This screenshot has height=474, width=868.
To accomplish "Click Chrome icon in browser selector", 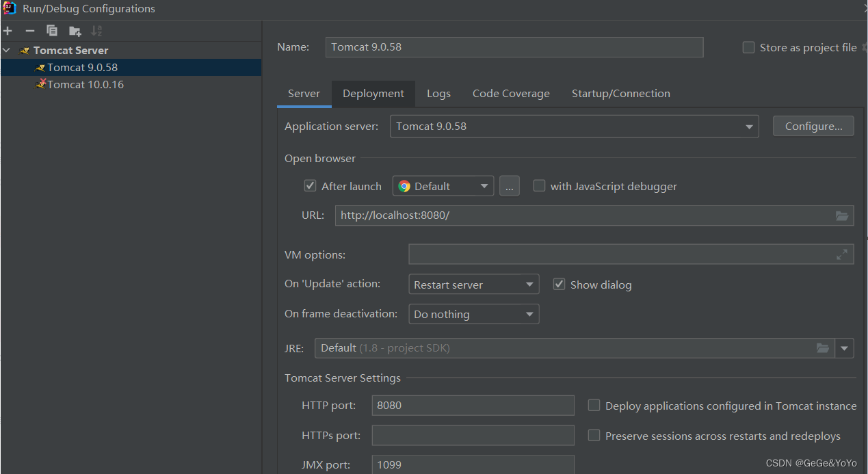I will tap(404, 186).
